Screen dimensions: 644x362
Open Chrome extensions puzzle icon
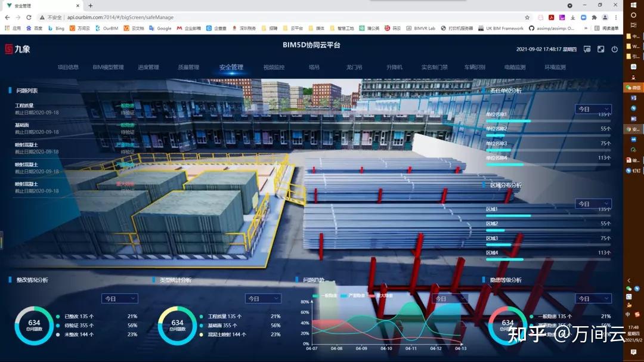pos(594,17)
